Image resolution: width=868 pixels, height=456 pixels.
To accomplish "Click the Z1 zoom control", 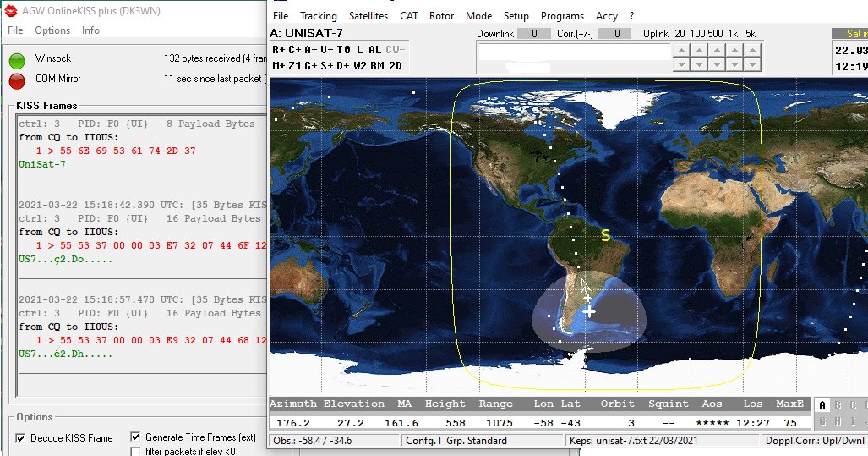I will click(295, 66).
